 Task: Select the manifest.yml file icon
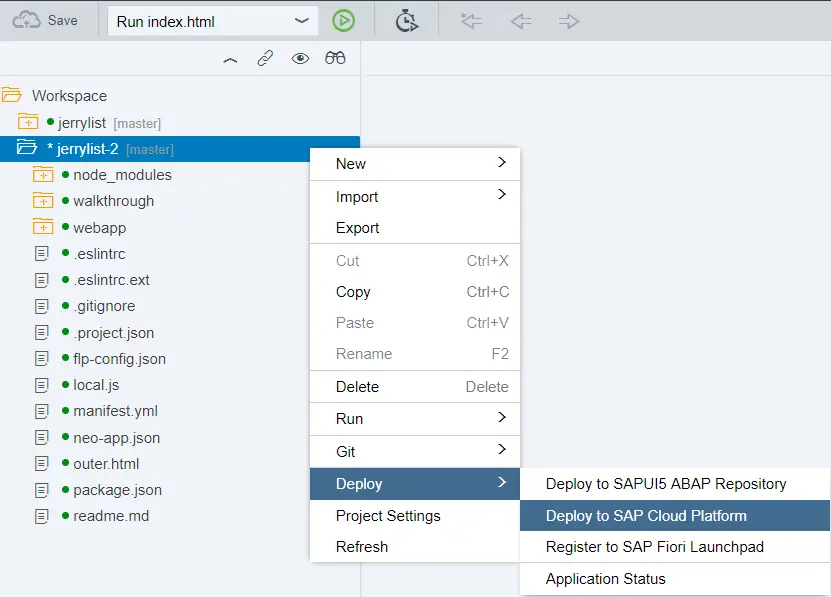coord(41,411)
